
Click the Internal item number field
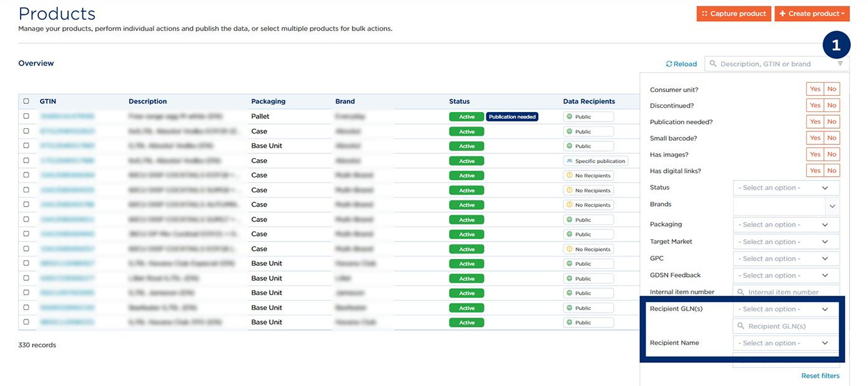point(786,292)
